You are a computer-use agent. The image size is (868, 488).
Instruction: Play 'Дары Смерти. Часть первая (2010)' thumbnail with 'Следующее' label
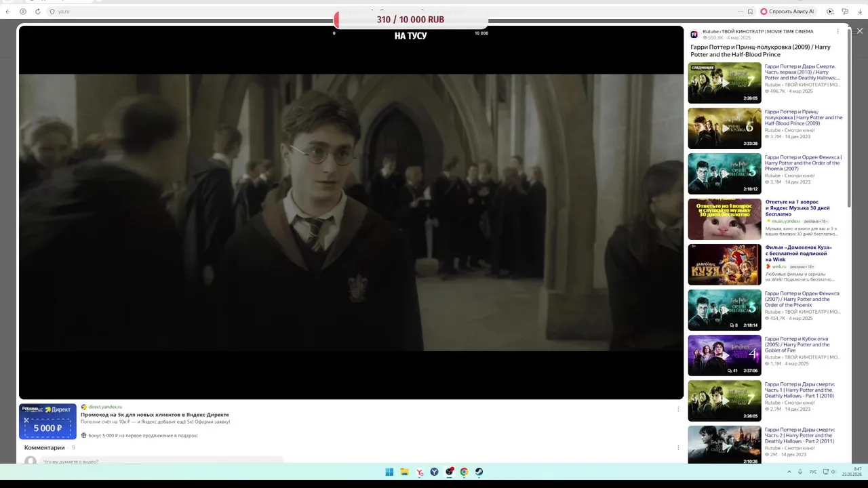pos(724,83)
